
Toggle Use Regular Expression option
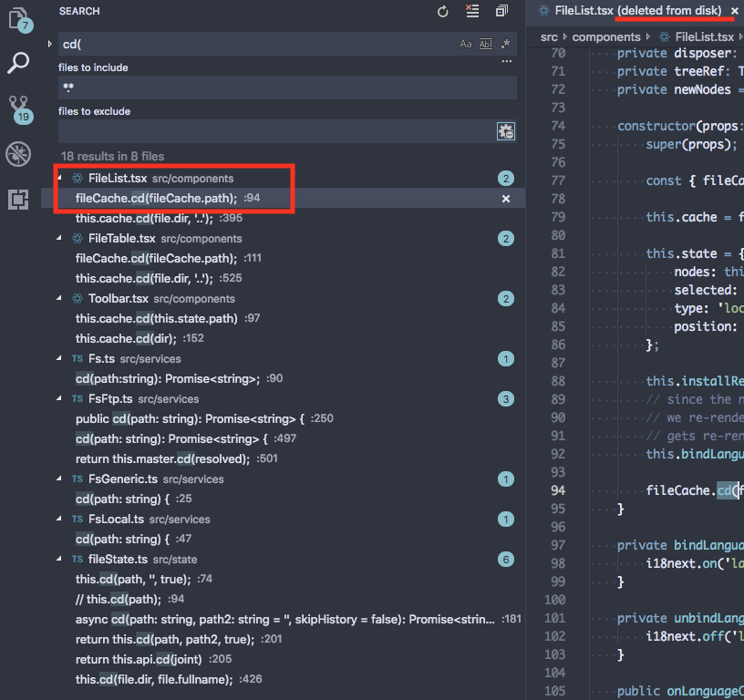click(505, 44)
